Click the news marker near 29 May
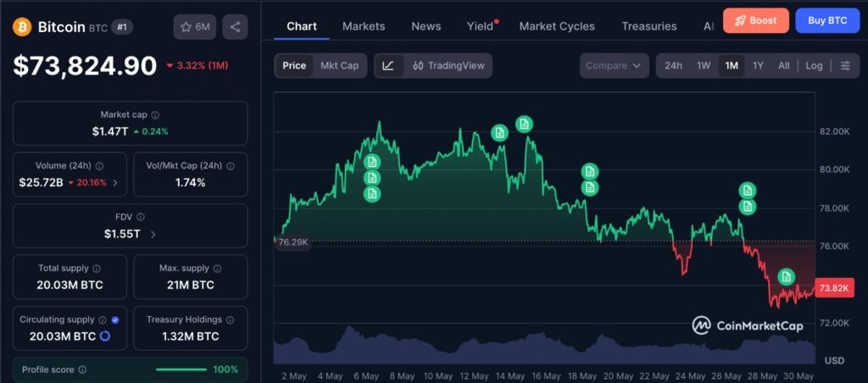Screen dimensions: 868x383 [786, 277]
